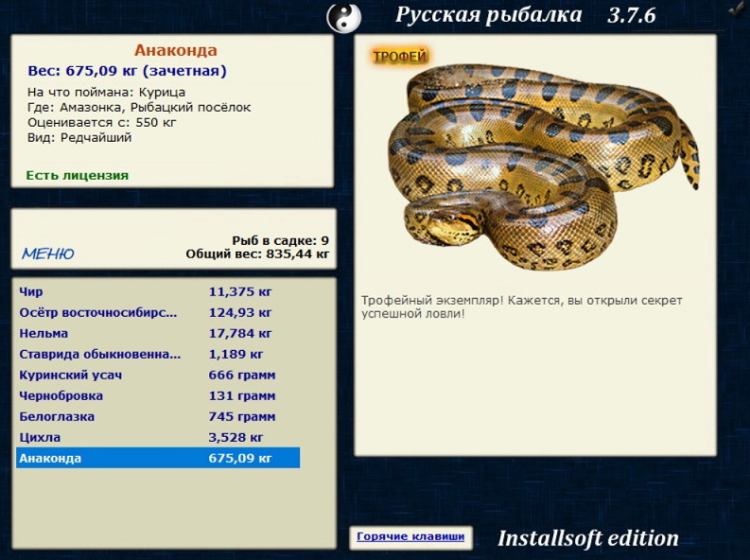750x560 pixels.
Task: Click the Общий вес summary text
Action: pyautogui.click(x=257, y=254)
